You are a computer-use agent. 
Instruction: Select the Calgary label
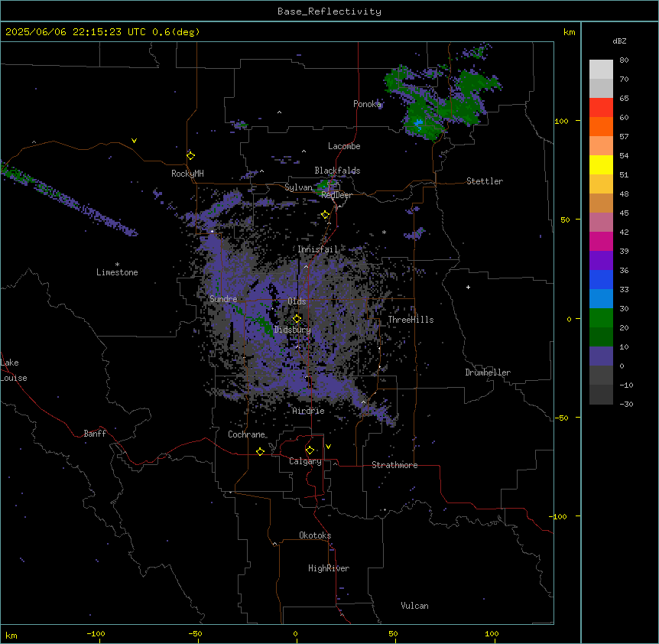pos(306,461)
